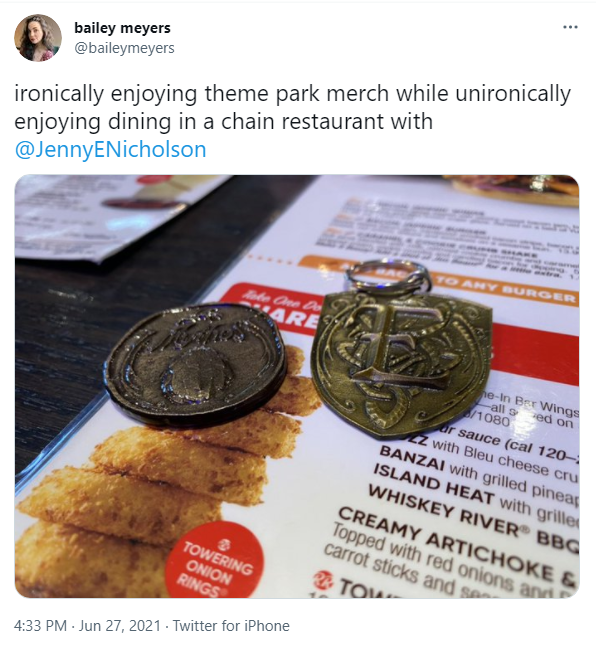
Task: Open the bailey meyers display name
Action: click(x=122, y=28)
